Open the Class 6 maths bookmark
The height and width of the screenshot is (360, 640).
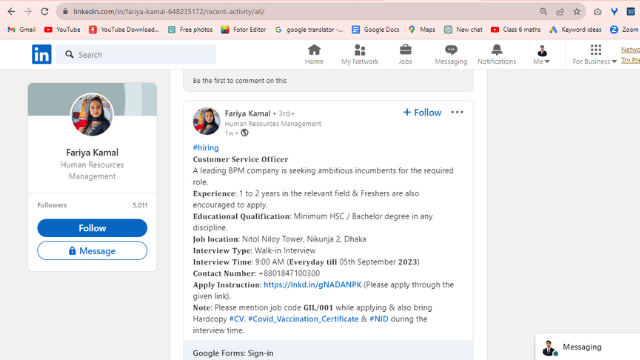tap(516, 29)
